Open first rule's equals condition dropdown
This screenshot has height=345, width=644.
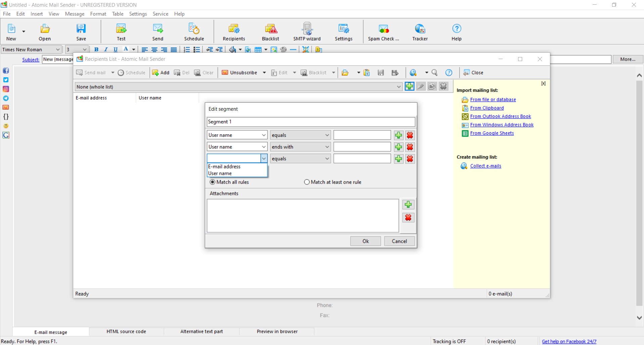click(x=301, y=135)
